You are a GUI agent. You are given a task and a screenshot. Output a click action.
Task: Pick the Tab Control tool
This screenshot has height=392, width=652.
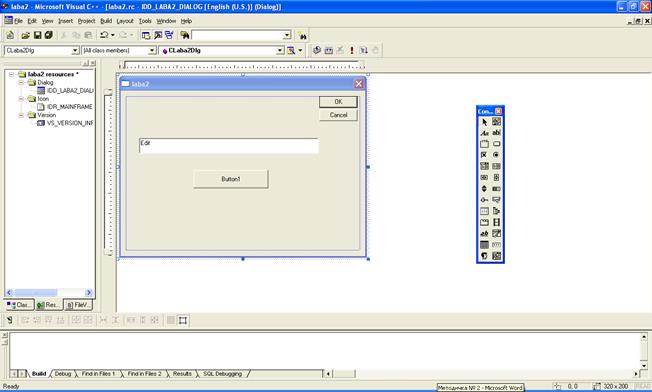click(484, 222)
